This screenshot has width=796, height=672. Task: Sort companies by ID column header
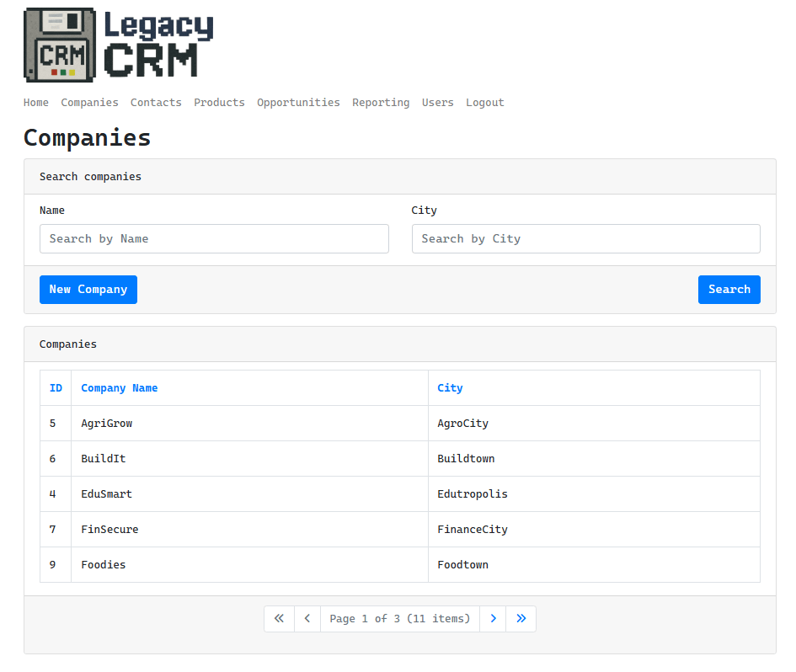coord(56,388)
